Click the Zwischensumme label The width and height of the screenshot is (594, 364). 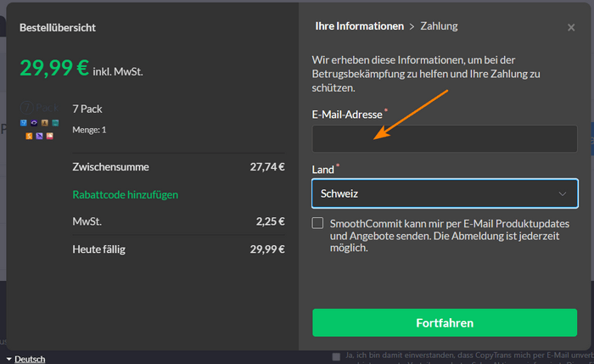110,167
